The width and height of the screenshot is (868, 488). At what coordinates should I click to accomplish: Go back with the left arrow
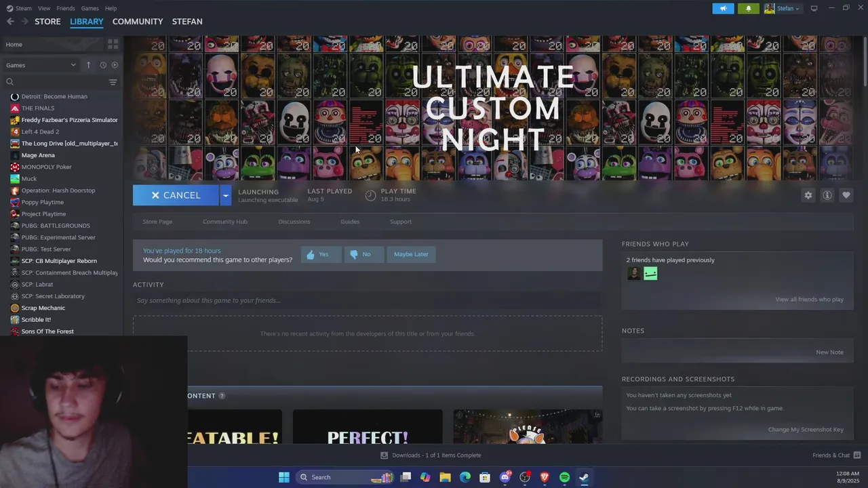pos(10,22)
